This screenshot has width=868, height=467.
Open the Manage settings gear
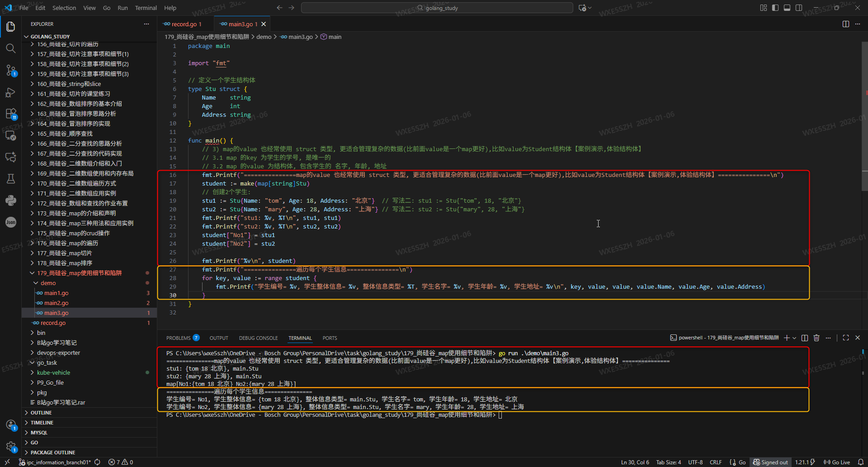point(11,447)
